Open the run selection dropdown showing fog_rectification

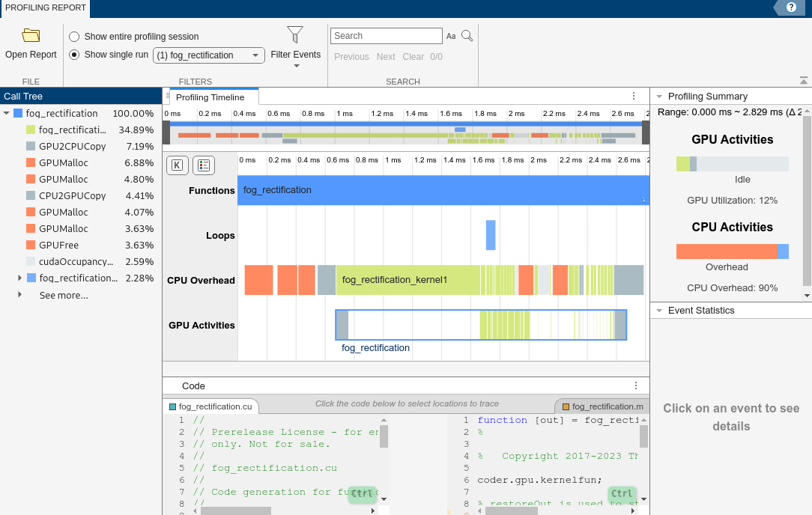tap(255, 55)
